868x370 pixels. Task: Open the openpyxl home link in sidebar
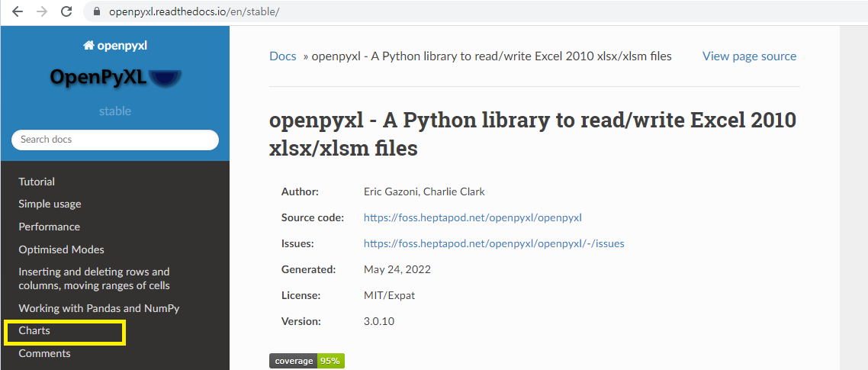(x=114, y=46)
